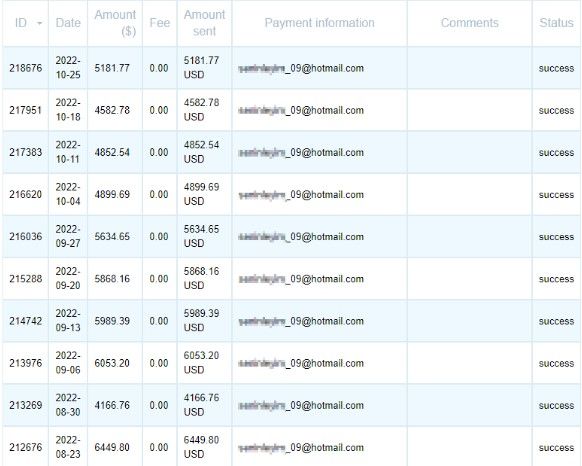Select payment ID 218676
The image size is (582, 466).
26,68
